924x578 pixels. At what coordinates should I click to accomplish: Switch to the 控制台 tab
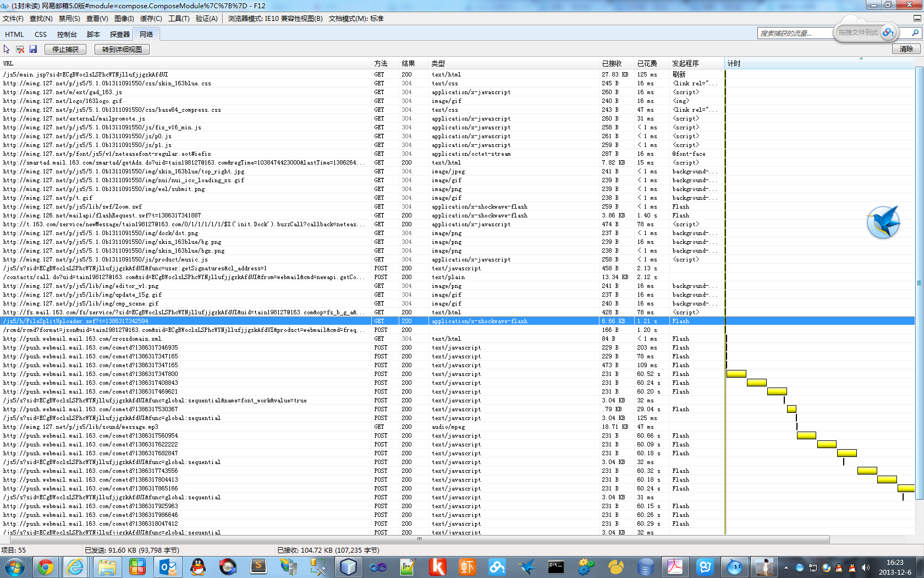[x=67, y=34]
